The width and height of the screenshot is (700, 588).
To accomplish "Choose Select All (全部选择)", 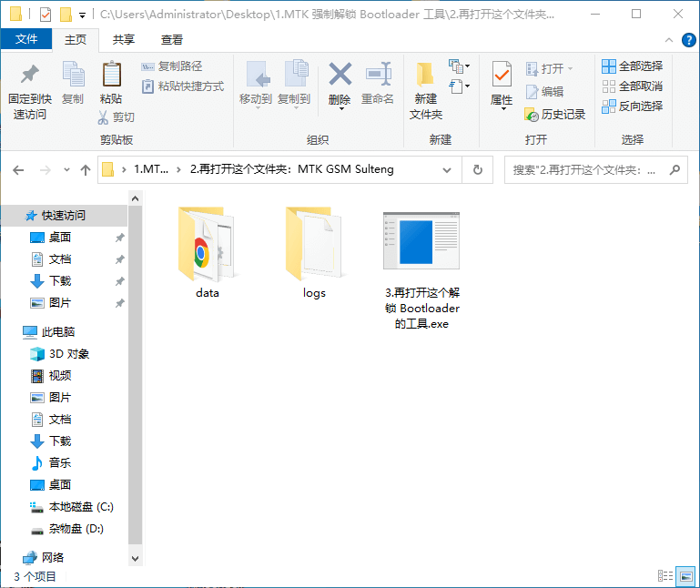I will tap(632, 66).
